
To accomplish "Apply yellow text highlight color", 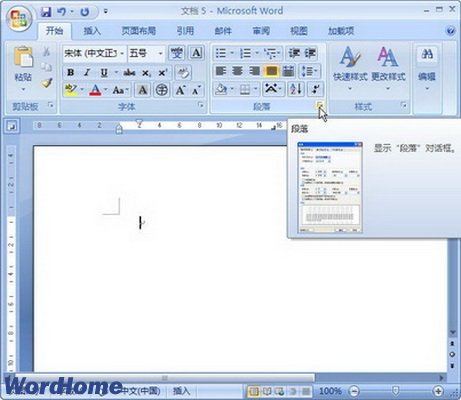I will tap(71, 90).
